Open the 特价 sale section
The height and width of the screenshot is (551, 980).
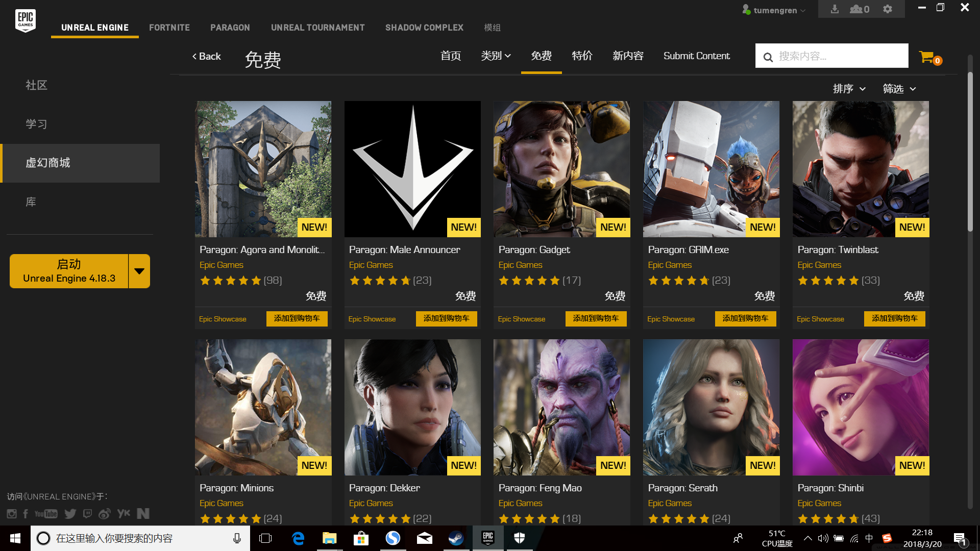tap(582, 56)
